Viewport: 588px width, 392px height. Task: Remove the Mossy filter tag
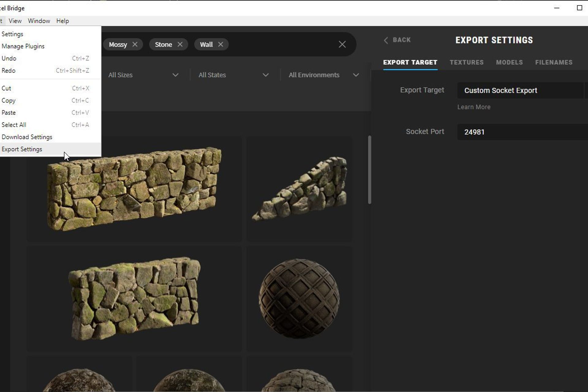pos(136,44)
